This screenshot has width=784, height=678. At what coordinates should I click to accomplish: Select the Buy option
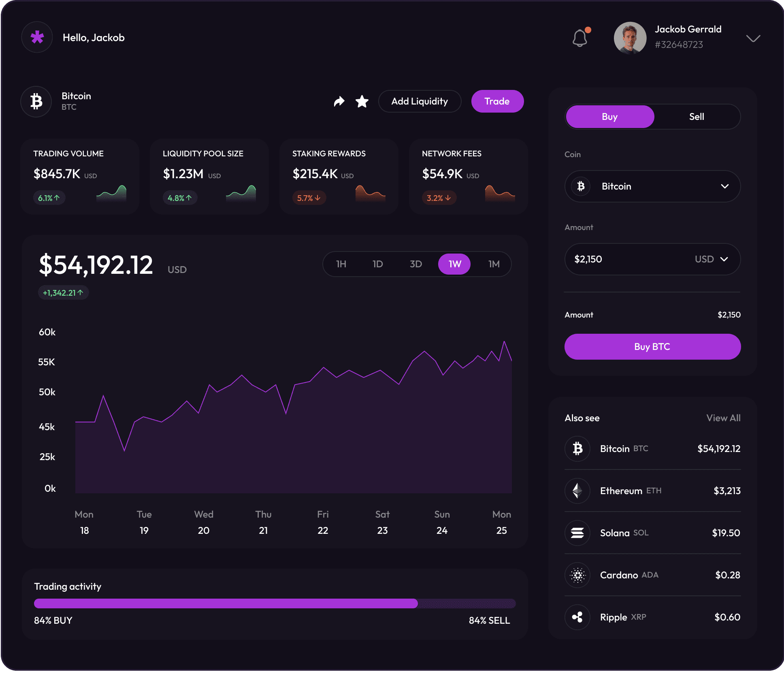(609, 117)
